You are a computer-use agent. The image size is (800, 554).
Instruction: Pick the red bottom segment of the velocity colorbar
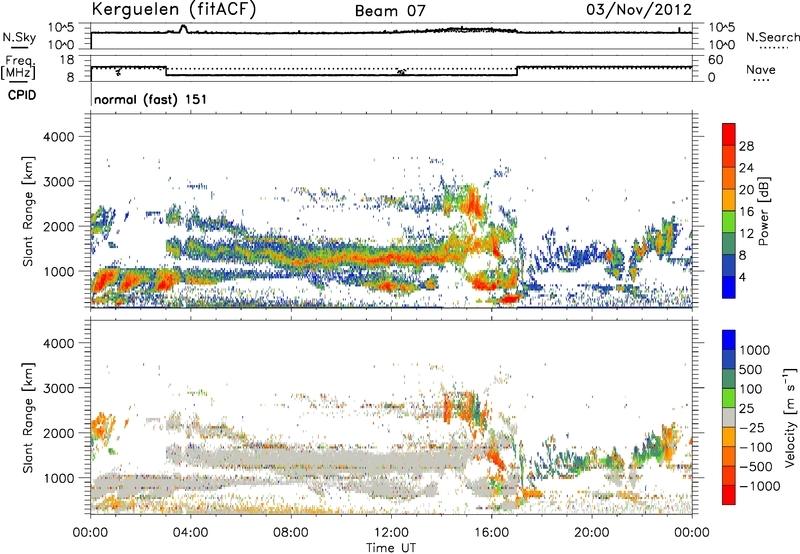pos(729,495)
